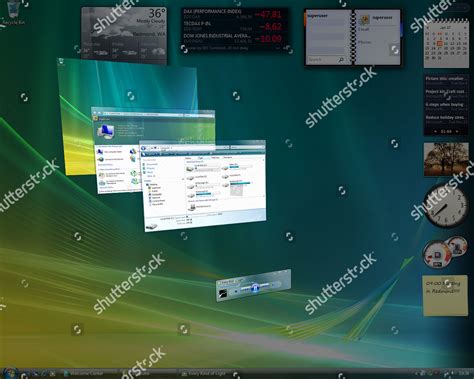Click the superuser contact picture
The width and height of the screenshot is (474, 379).
pyautogui.click(x=364, y=19)
